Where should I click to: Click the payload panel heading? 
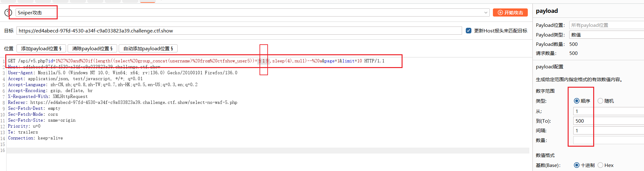547,11
